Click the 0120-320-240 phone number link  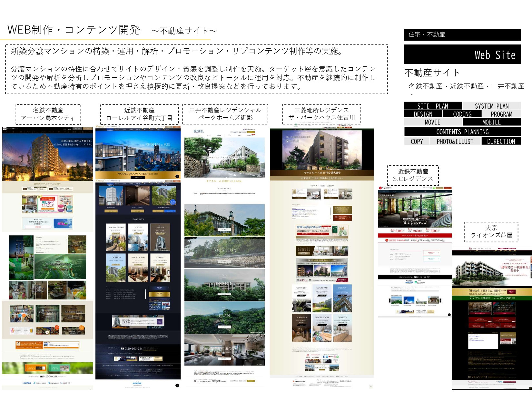(x=345, y=381)
